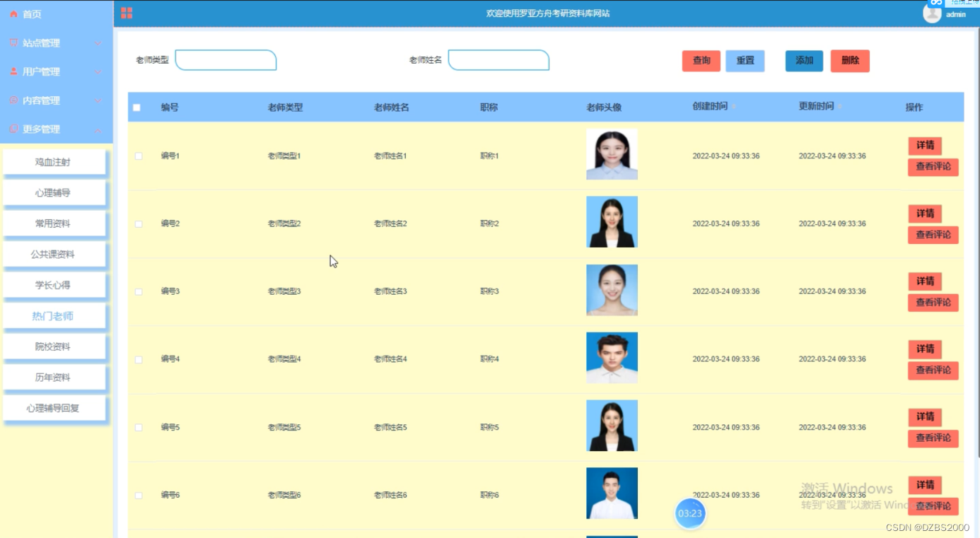Screen dimensions: 980x538
Task: Click 查看评论 button for row 编号4
Action: 933,370
